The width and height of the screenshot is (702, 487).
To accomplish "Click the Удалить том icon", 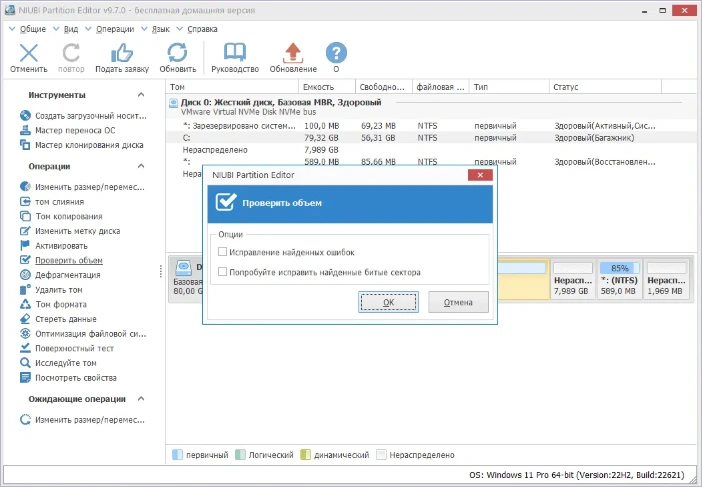I will [25, 290].
